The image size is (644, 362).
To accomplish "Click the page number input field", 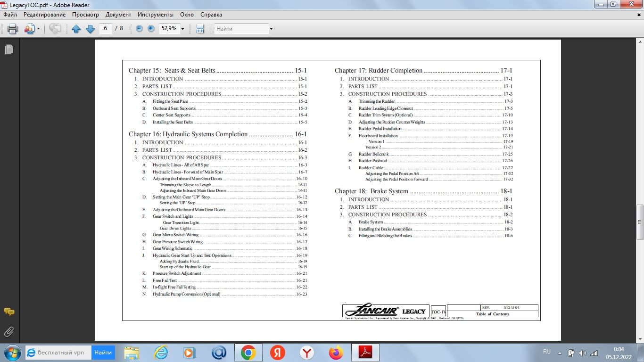I will 105,29.
